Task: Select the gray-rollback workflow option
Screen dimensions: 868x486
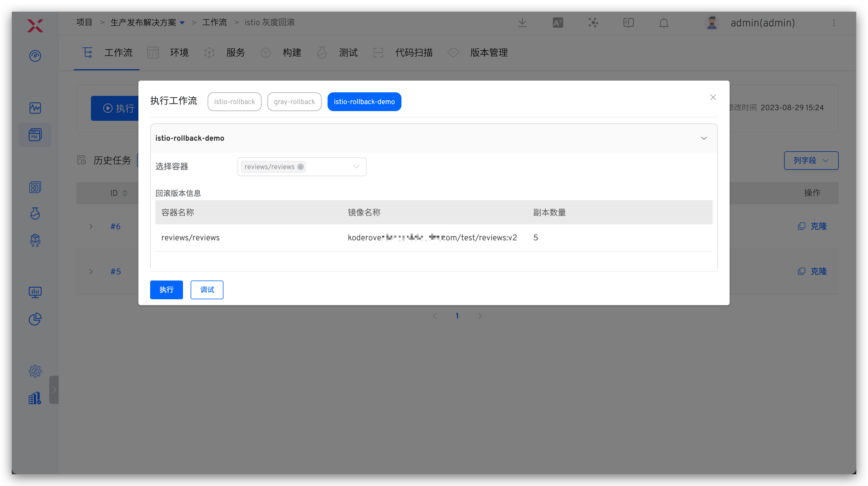Action: point(294,101)
